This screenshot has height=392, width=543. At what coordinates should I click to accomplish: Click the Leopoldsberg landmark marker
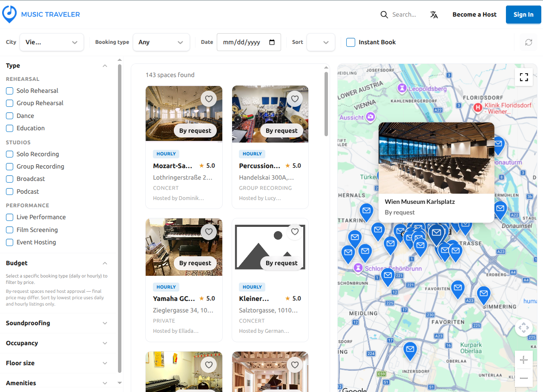click(402, 88)
